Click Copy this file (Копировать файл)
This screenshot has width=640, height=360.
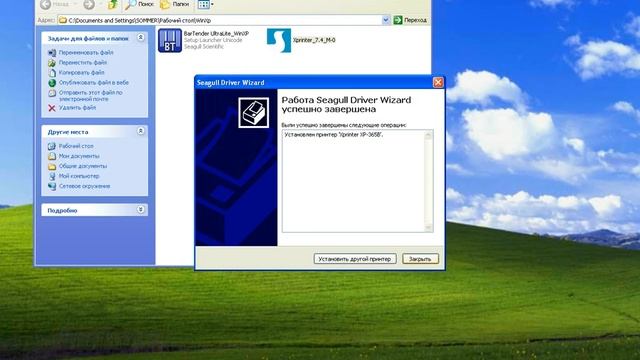click(82, 73)
